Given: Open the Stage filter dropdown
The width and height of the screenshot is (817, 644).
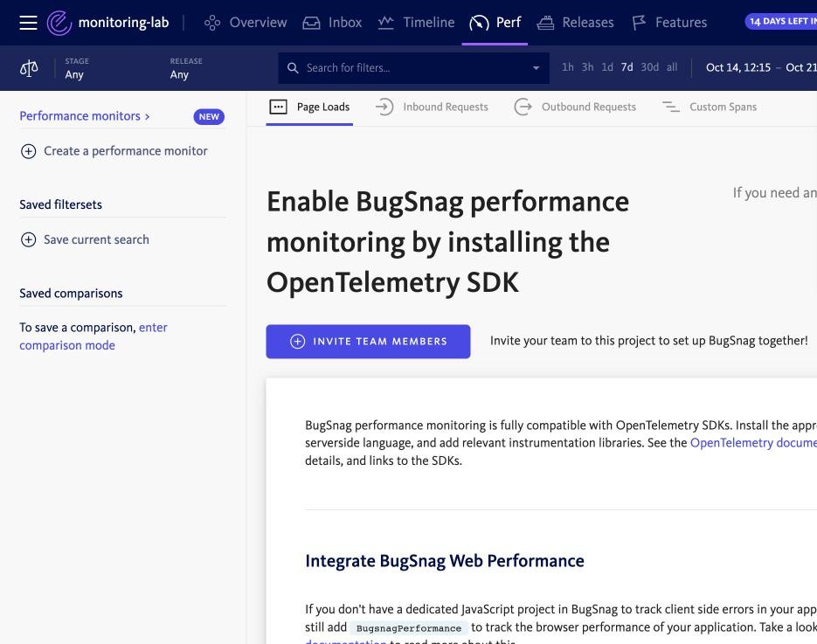Looking at the screenshot, I should pos(77,68).
